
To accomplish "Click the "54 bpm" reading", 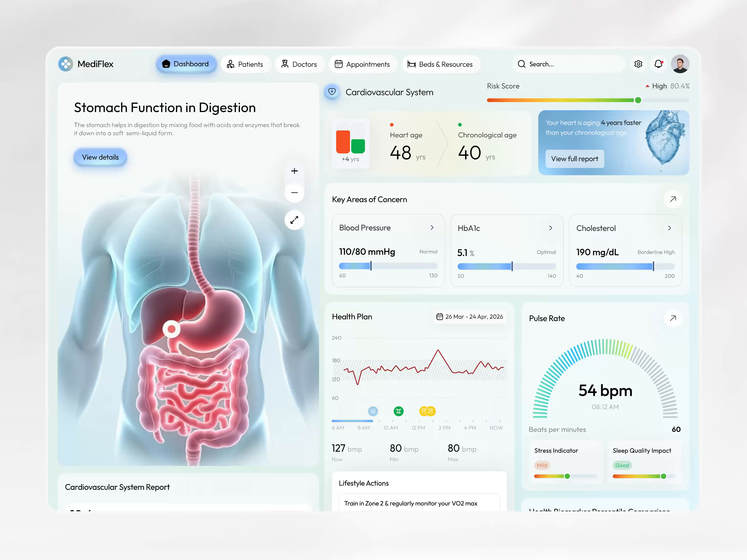I will [605, 390].
